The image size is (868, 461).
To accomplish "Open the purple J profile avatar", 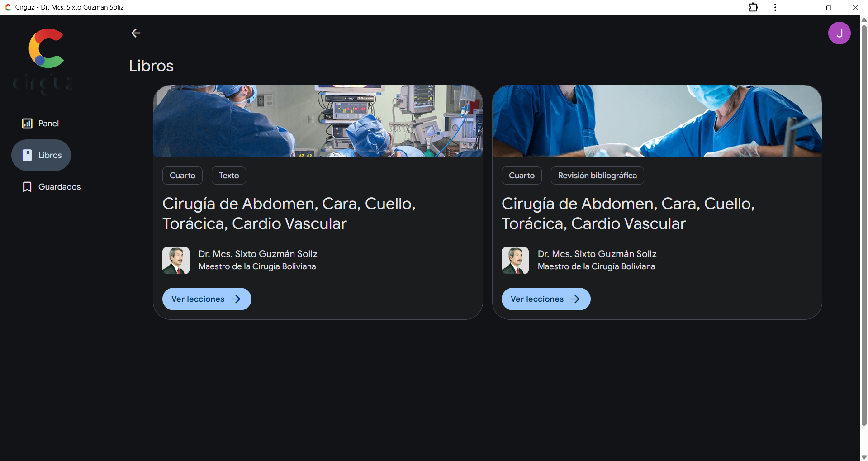I will pyautogui.click(x=839, y=33).
